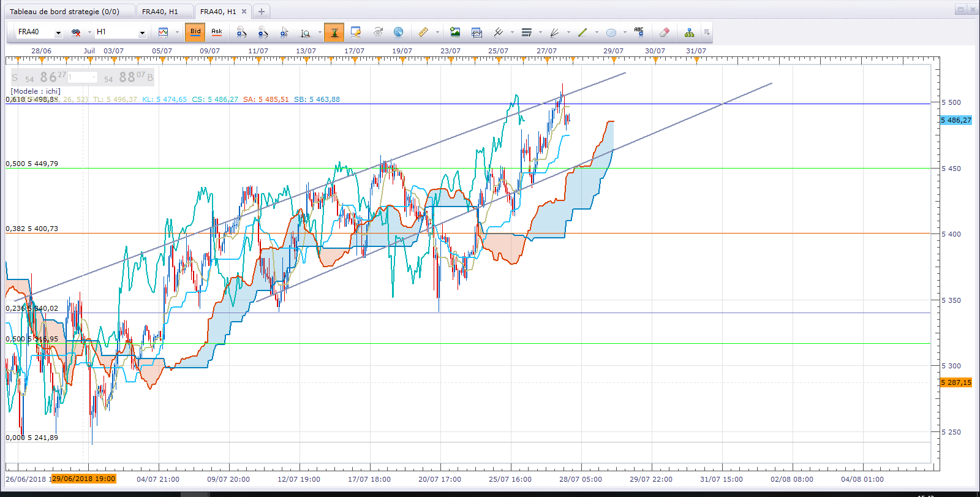This screenshot has width=980, height=497.
Task: Toggle the Ask price display button
Action: [x=217, y=32]
